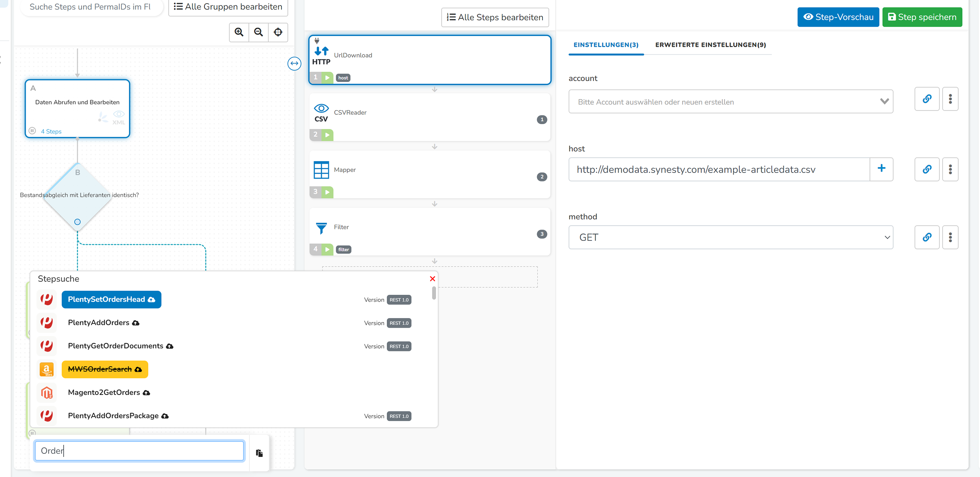Run the Filter step play button
The image size is (980, 477).
pyautogui.click(x=327, y=249)
